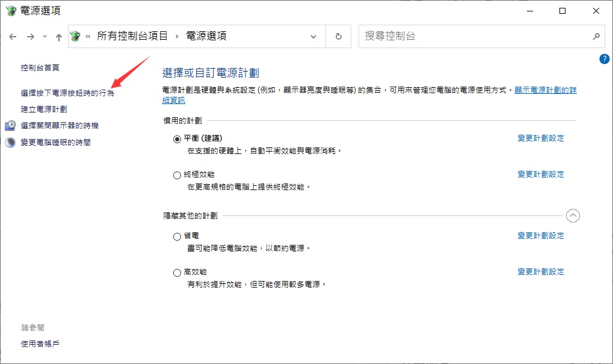Open 變更電腦睡眠的時間 link
Viewport: 613px width, 364px height.
point(55,143)
